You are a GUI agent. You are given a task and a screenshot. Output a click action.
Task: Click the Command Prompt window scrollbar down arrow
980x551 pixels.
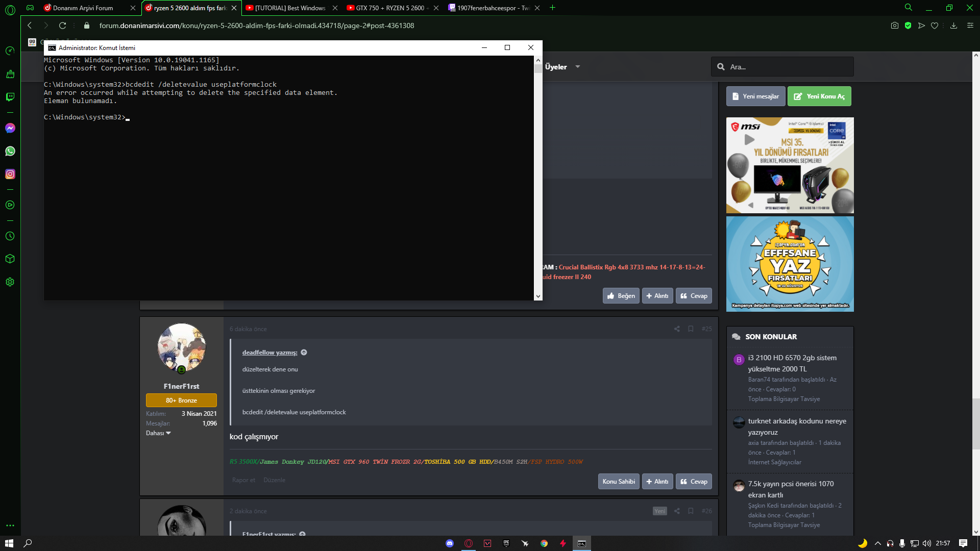point(538,296)
